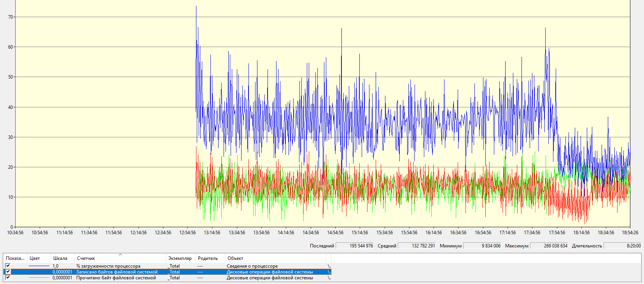Click the Максимум label

pos(517,246)
